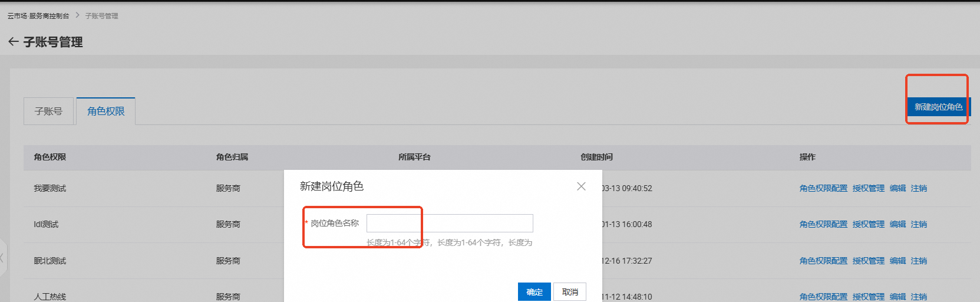
Task: Click 编辑 in the ldl测试 row
Action: click(x=898, y=224)
